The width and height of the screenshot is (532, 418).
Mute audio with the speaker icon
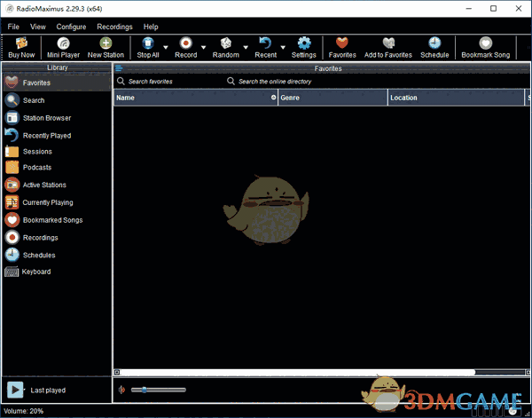[x=121, y=390]
